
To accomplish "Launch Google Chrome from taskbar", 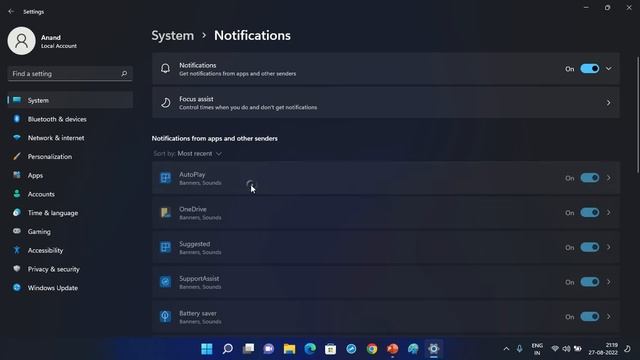I will click(x=372, y=349).
